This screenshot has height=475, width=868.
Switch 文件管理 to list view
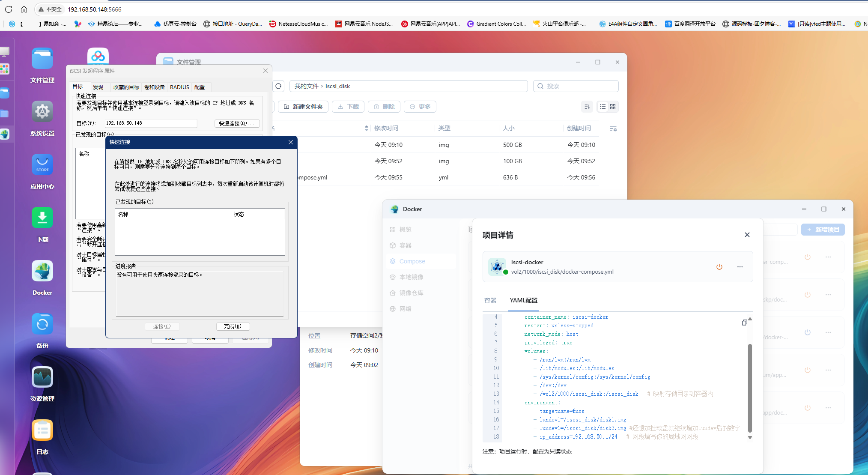[x=603, y=107]
